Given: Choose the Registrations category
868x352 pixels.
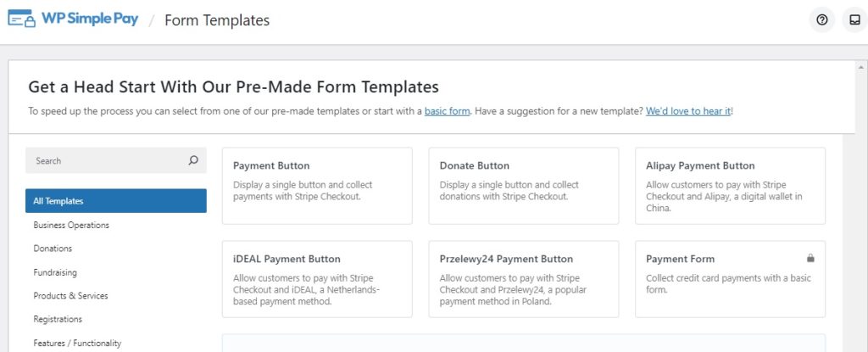Looking at the screenshot, I should point(58,320).
